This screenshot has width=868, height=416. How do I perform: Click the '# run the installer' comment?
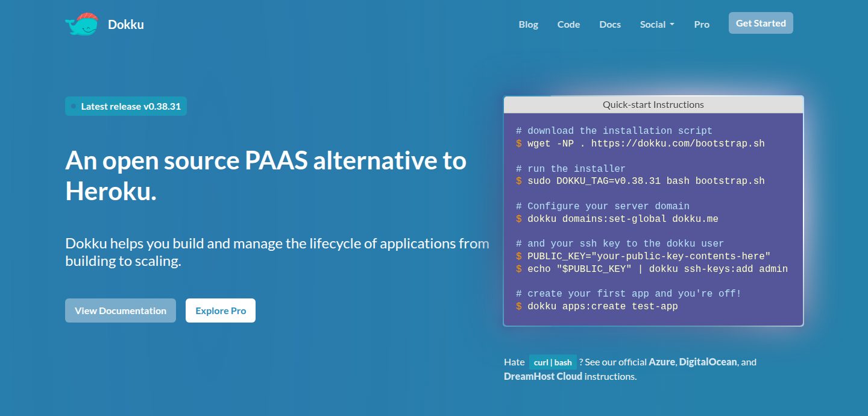pos(571,169)
